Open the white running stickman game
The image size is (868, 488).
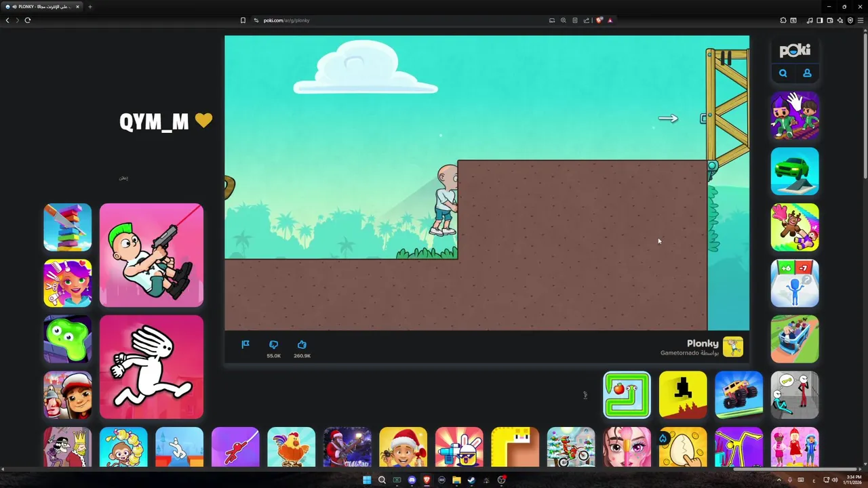pos(151,367)
